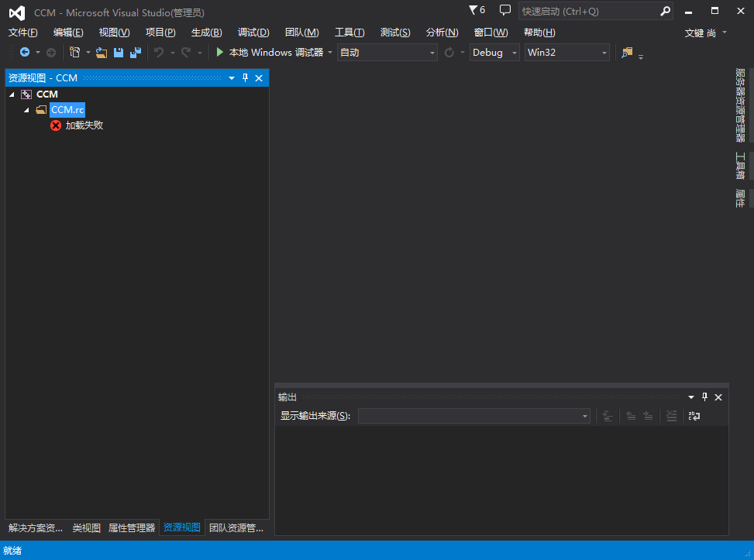Click the save all files icon

tap(136, 53)
